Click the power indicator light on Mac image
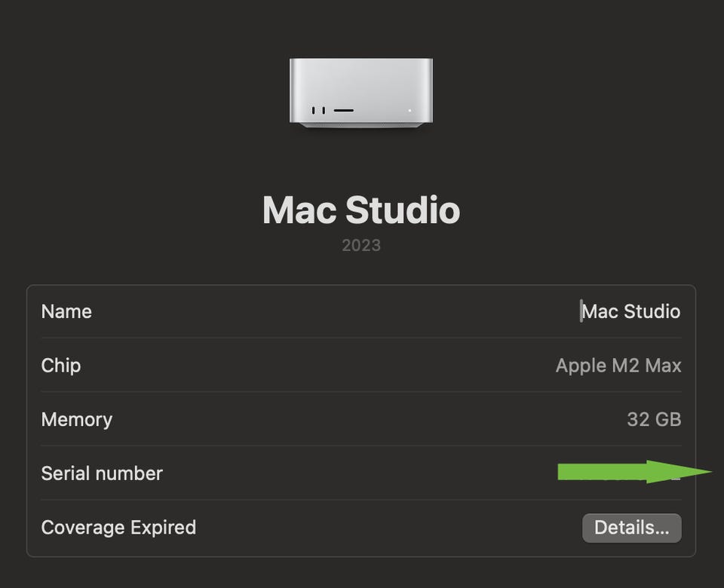Image resolution: width=724 pixels, height=588 pixels. coord(410,111)
